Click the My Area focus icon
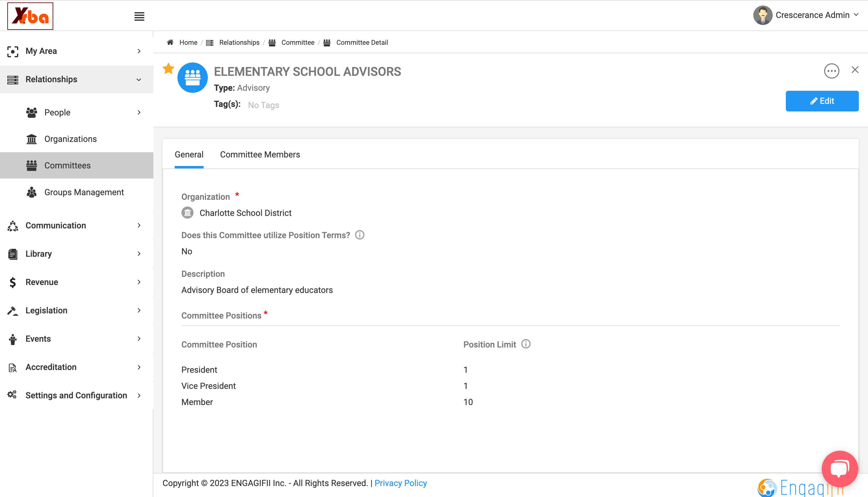The width and height of the screenshot is (868, 497). coord(12,51)
